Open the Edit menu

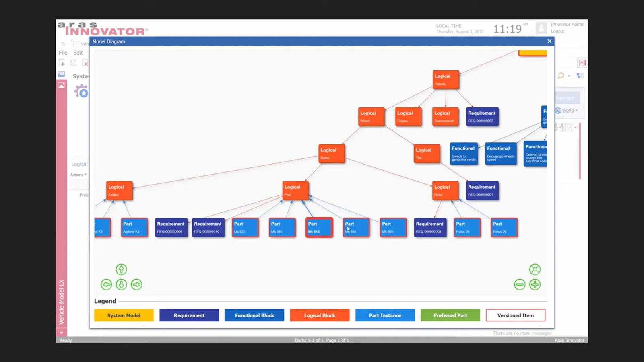coord(78,53)
